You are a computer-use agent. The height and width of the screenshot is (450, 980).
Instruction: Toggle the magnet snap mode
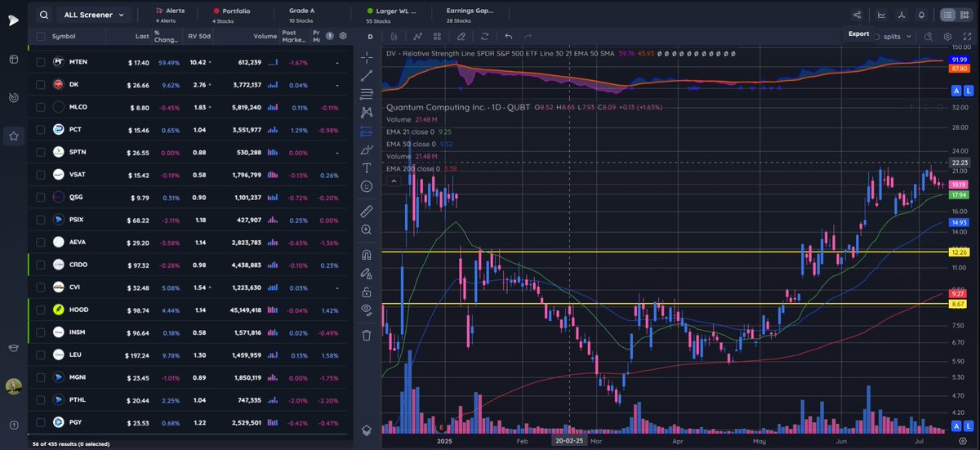tap(367, 254)
